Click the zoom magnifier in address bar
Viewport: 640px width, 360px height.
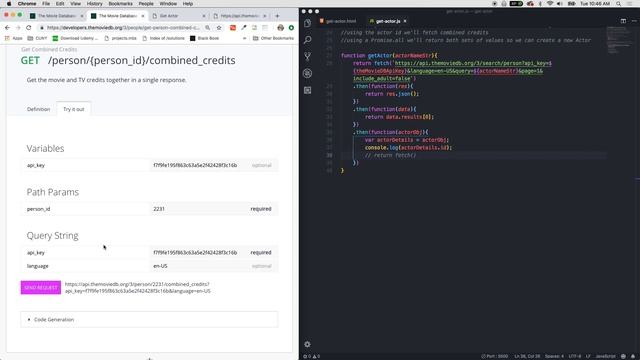[208, 28]
